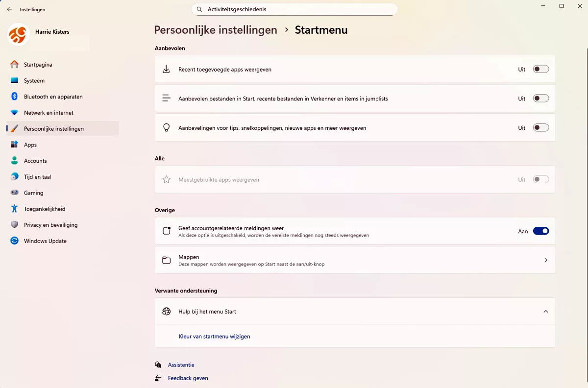This screenshot has height=388, width=588.
Task: Click the Netwerk en internet globe icon
Action: [x=15, y=112]
